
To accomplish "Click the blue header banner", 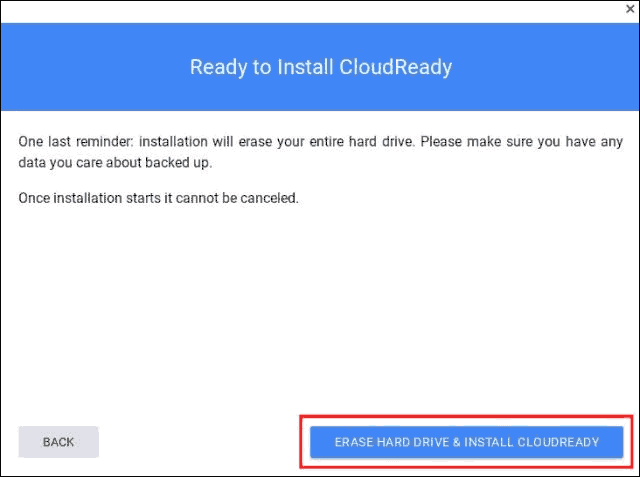I will coord(320,67).
